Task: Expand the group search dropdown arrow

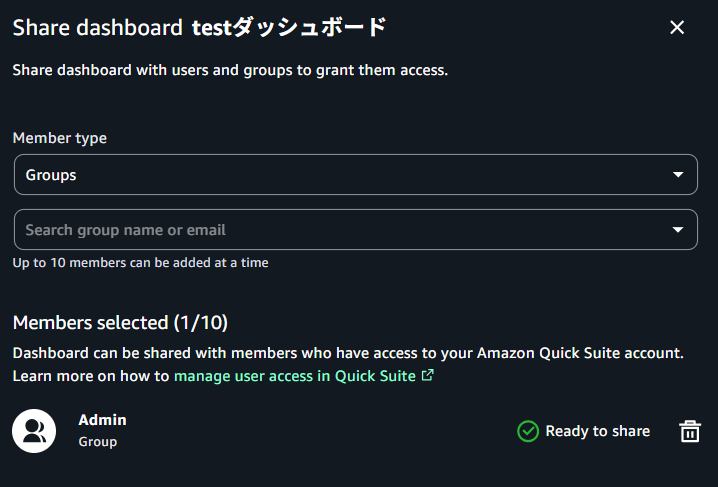Action: [678, 230]
